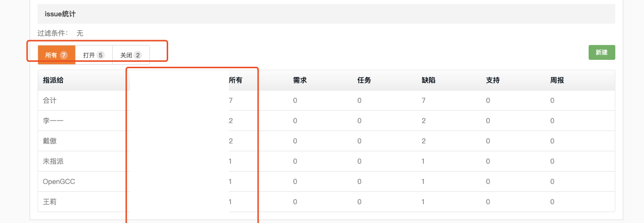Image resolution: width=644 pixels, height=223 pixels.
Task: Switch to the 所有 7 tab
Action: pyautogui.click(x=56, y=55)
